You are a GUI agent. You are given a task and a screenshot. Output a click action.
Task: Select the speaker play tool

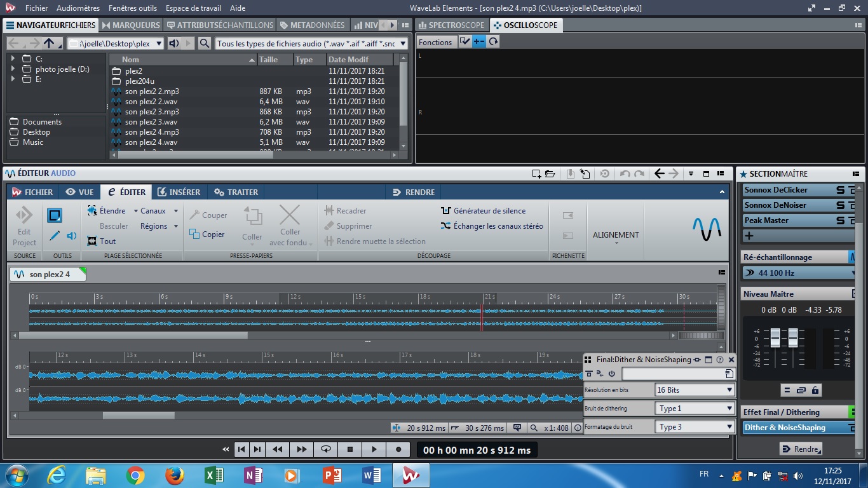point(72,236)
